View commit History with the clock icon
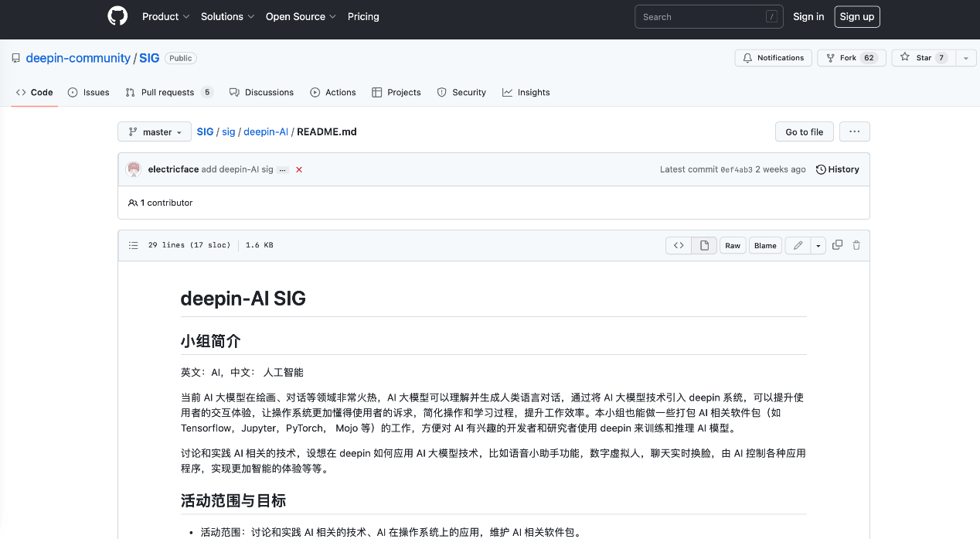The width and height of the screenshot is (980, 539). tap(837, 169)
